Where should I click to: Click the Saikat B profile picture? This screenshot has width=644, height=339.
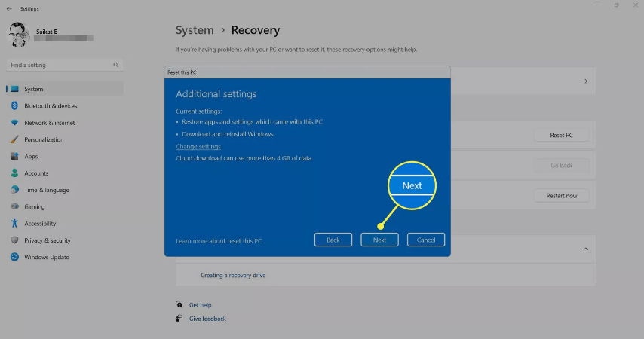tap(19, 35)
